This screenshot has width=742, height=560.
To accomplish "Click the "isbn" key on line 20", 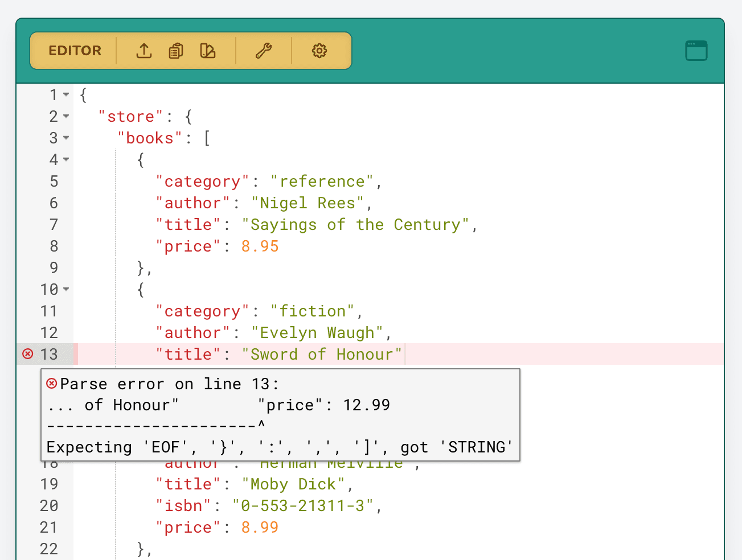I will coord(183,506).
